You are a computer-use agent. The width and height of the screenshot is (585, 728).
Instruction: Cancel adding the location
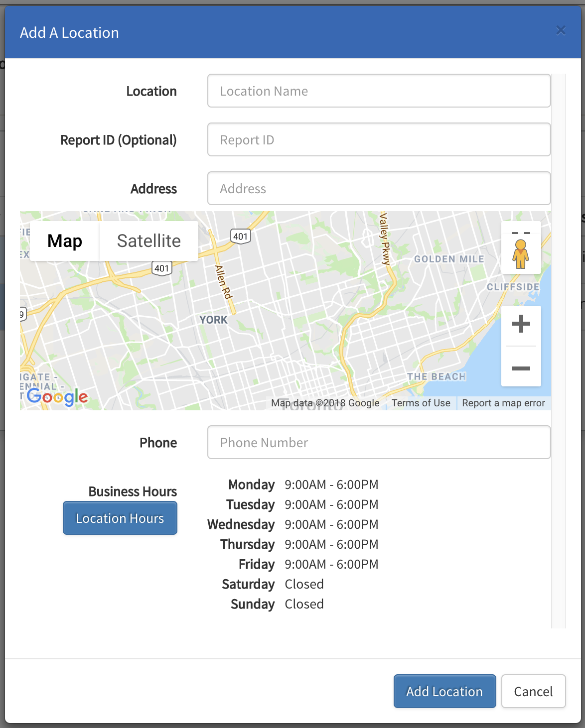click(533, 692)
